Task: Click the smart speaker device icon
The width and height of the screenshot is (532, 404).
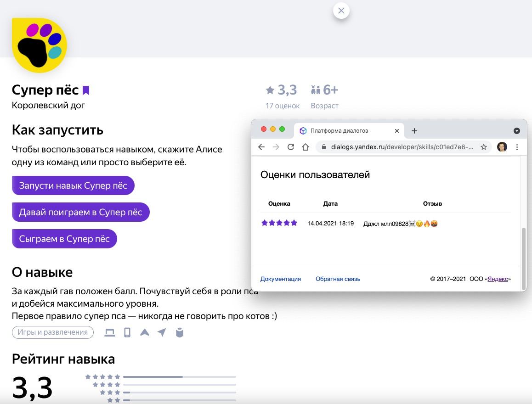Action: click(x=180, y=332)
